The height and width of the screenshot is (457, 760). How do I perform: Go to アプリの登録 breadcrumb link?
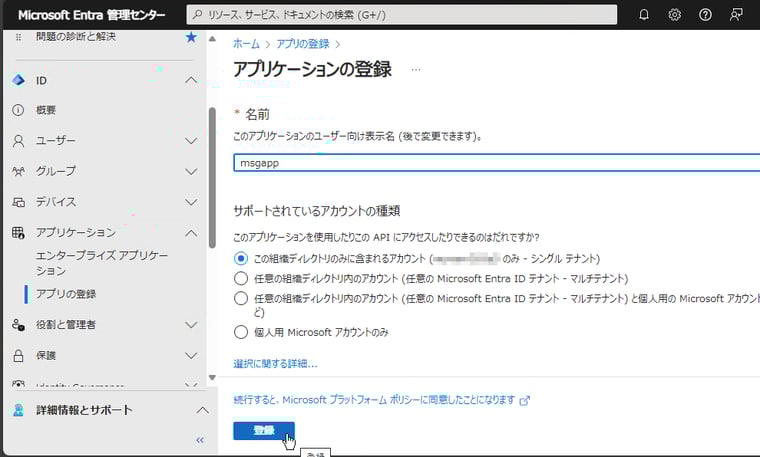[303, 44]
